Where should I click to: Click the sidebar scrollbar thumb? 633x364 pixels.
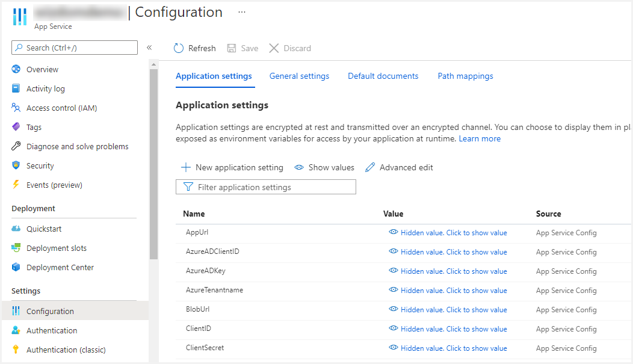pyautogui.click(x=153, y=164)
